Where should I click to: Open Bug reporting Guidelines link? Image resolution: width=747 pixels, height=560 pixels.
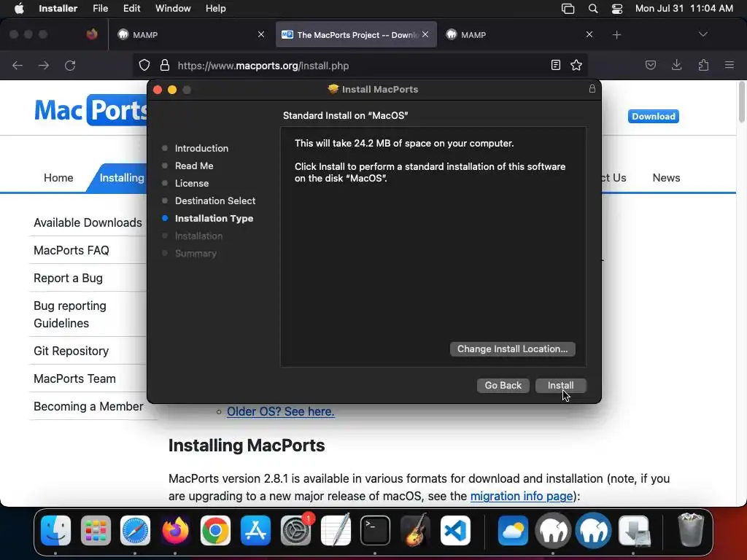point(70,314)
